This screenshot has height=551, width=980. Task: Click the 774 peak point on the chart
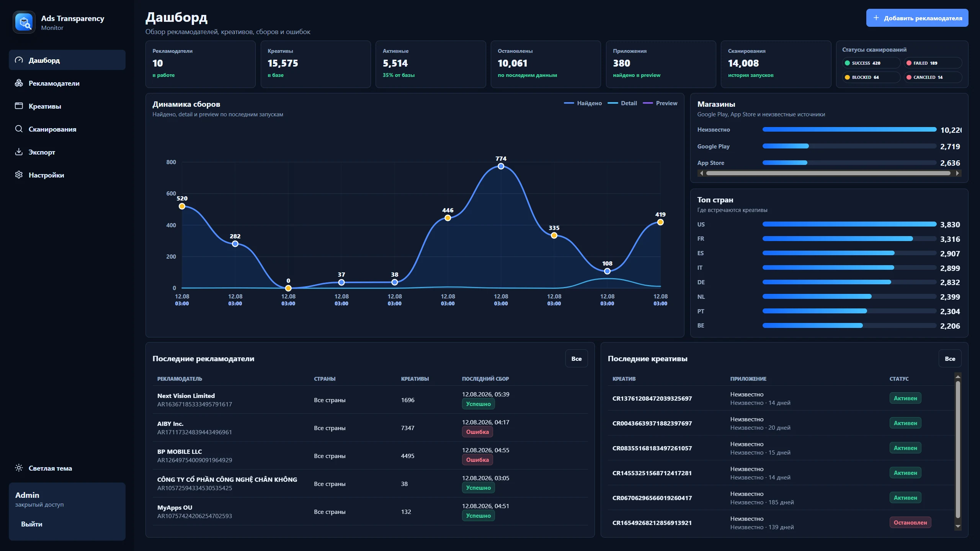pos(501,166)
